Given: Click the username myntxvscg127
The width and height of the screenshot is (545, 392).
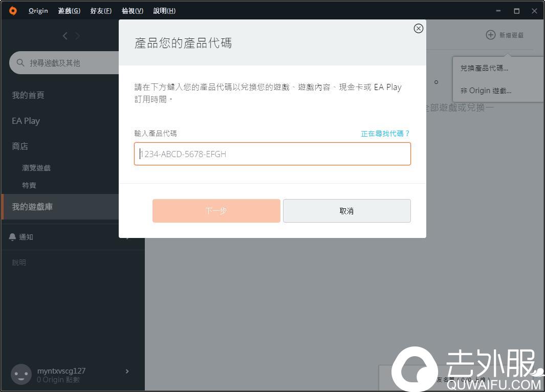Looking at the screenshot, I should (x=61, y=371).
